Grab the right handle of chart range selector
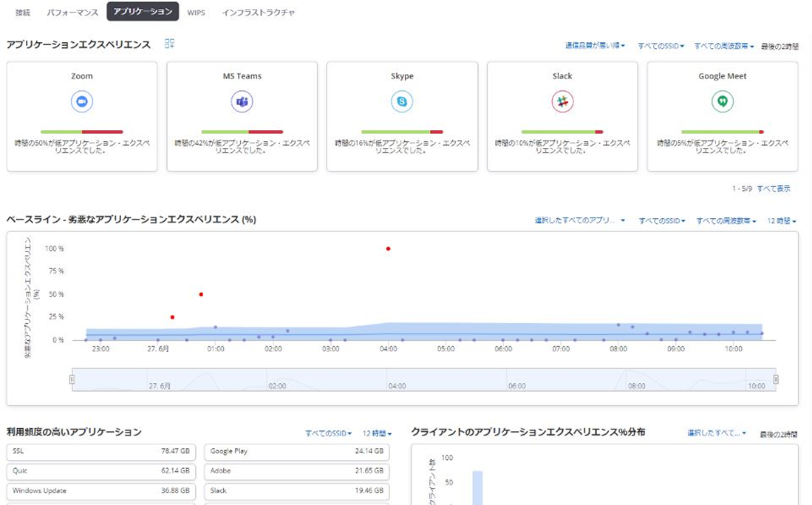The width and height of the screenshot is (812, 505). [x=776, y=379]
